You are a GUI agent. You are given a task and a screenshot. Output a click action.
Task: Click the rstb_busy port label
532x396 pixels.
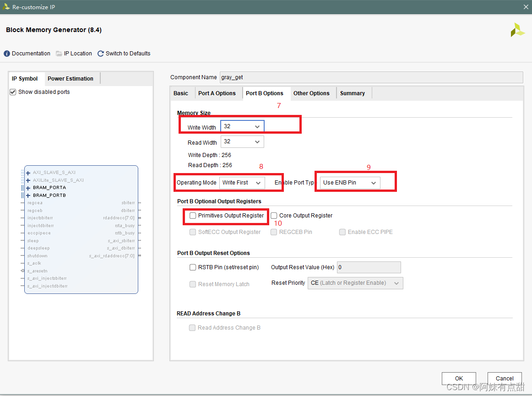125,233
